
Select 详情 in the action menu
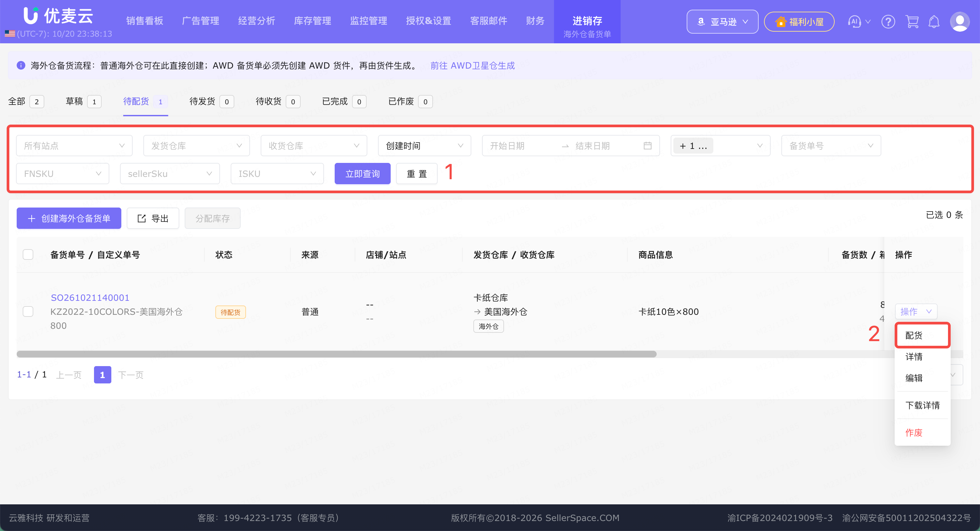tap(923, 356)
